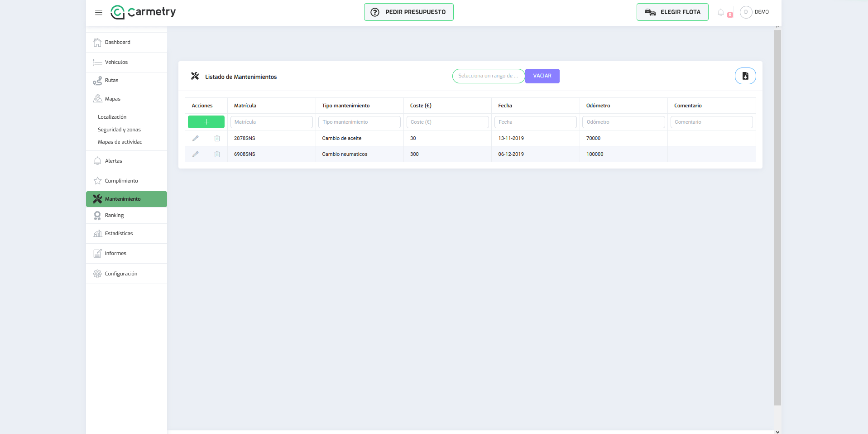
Task: Download the maintenance list file
Action: (x=745, y=76)
